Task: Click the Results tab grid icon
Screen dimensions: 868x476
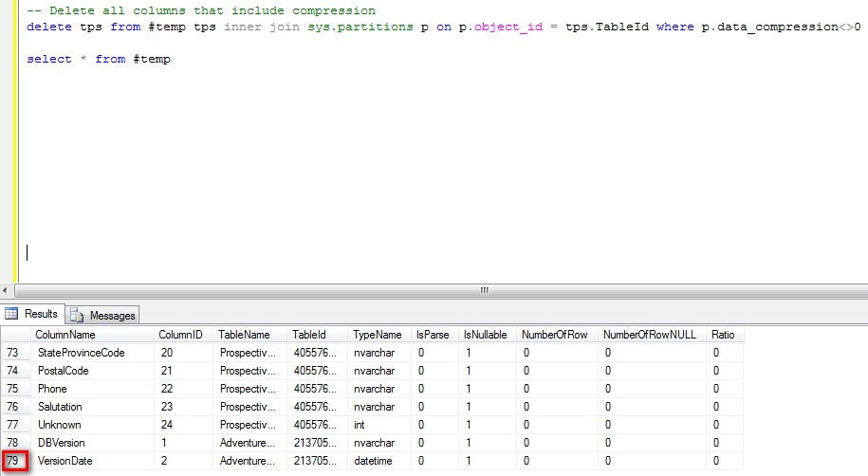Action: pyautogui.click(x=12, y=314)
